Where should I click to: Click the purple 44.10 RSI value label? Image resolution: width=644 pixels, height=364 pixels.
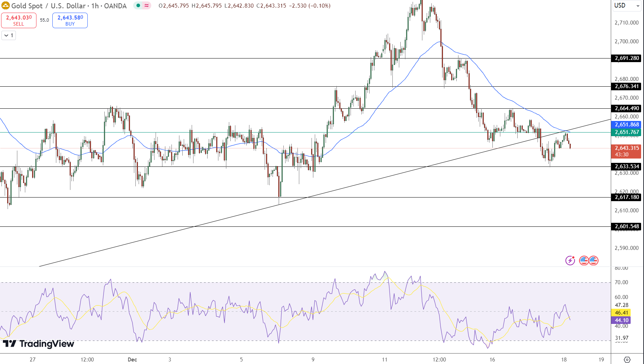click(621, 320)
